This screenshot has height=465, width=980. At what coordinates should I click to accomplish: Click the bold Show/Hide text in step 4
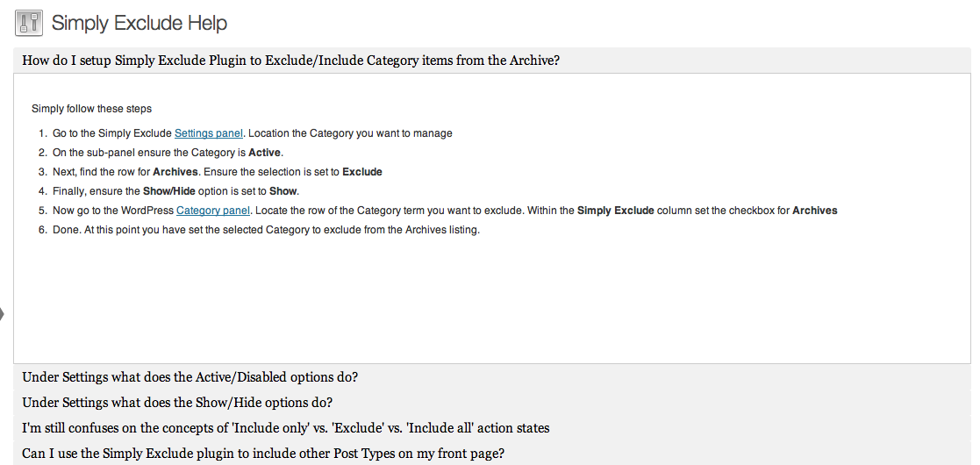(169, 191)
